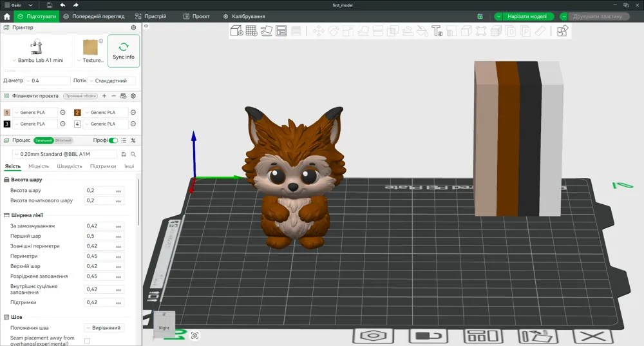
Task: Click the Undo arrow
Action: tap(62, 5)
